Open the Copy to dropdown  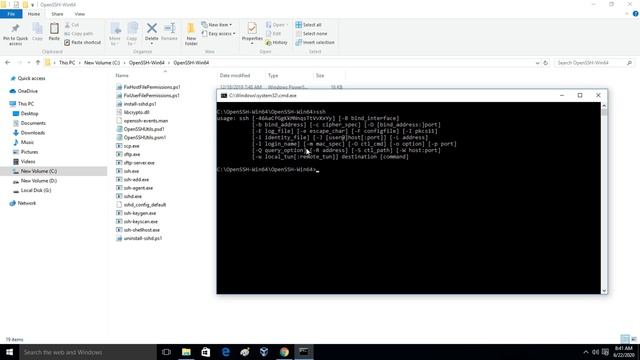132,34
